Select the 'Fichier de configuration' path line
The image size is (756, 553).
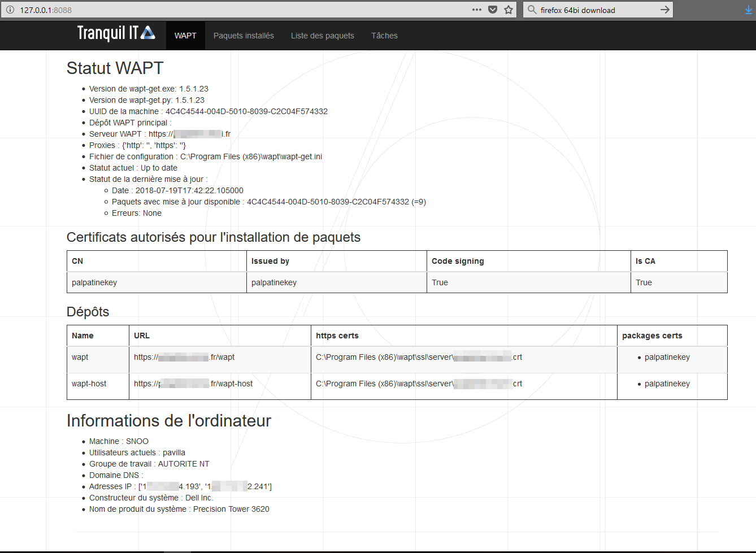coord(206,156)
